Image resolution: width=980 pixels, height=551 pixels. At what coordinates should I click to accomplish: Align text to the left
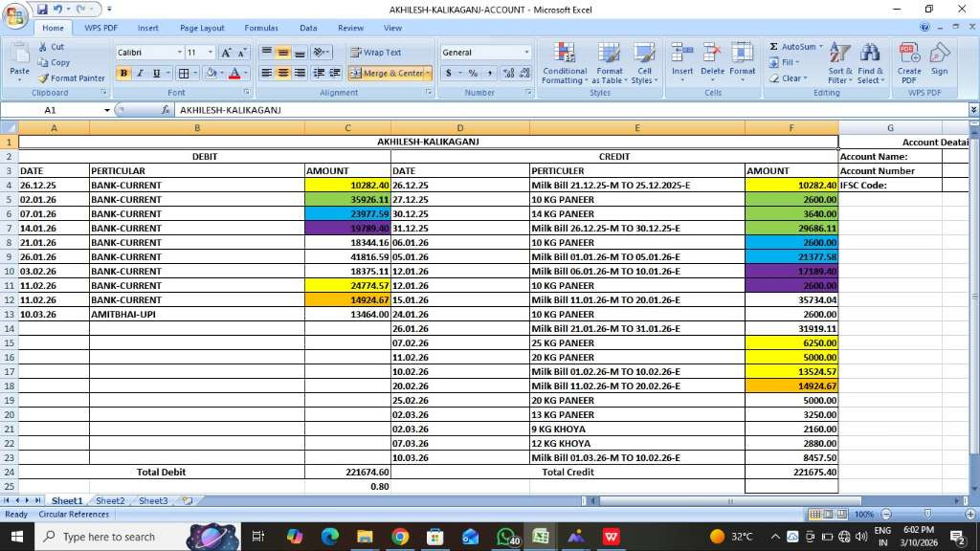[x=266, y=73]
